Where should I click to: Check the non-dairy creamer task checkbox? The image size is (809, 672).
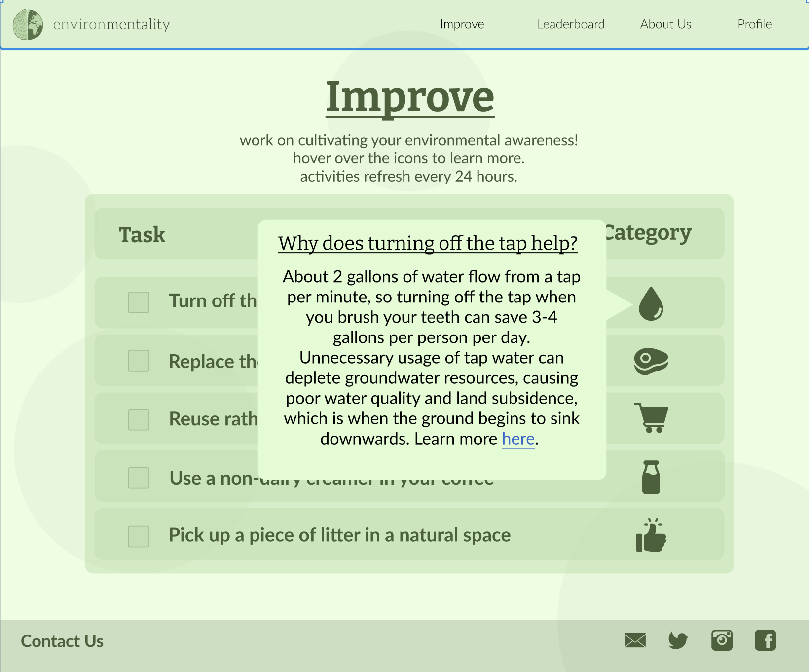139,478
